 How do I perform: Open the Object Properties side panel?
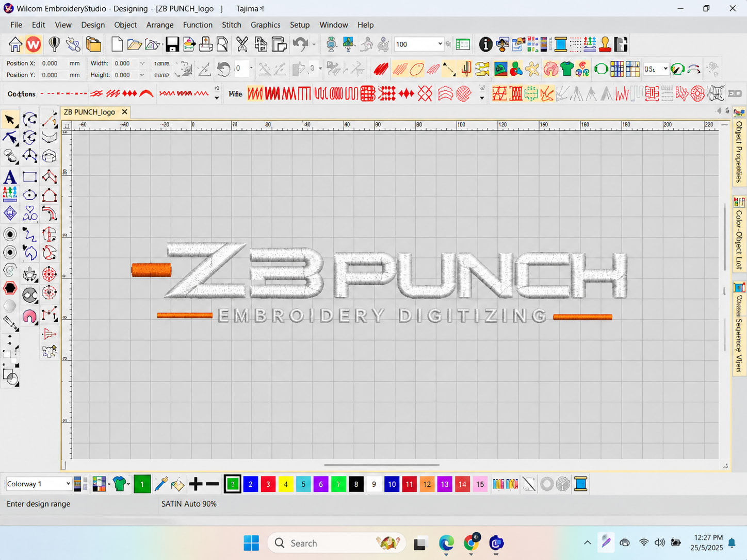739,152
